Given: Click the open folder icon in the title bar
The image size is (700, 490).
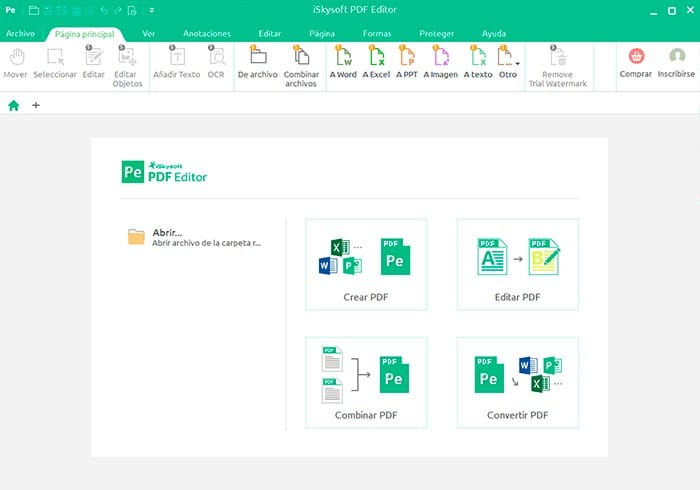Looking at the screenshot, I should 33,10.
